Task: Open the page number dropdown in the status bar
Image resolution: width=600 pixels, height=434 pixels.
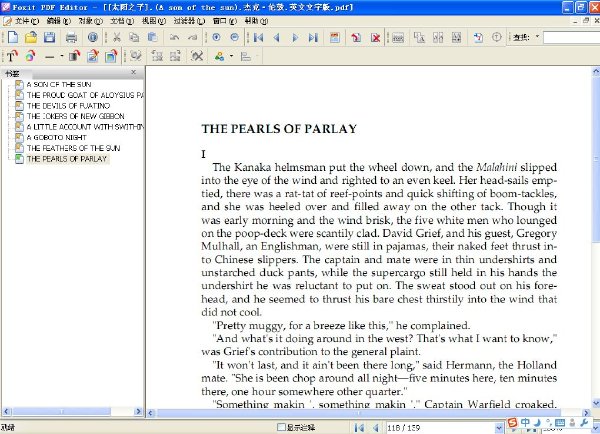Action: (x=499, y=427)
